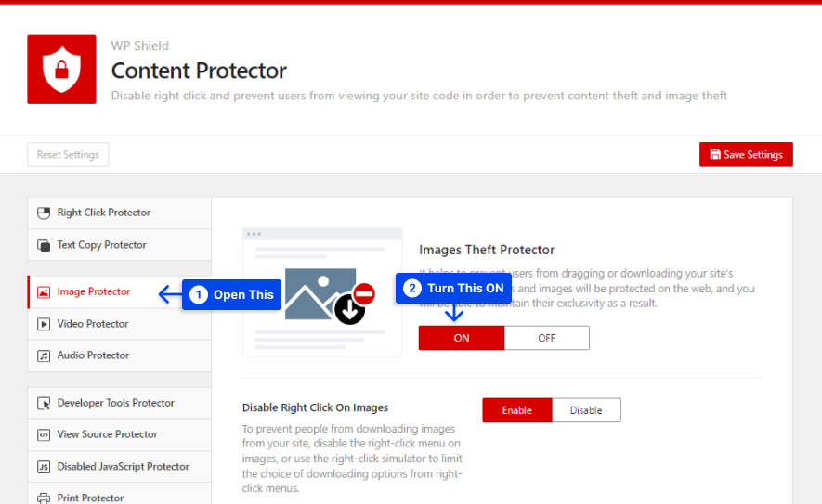822x504 pixels.
Task: Open the Disabled JavaScript Protector tab
Action: point(120,466)
